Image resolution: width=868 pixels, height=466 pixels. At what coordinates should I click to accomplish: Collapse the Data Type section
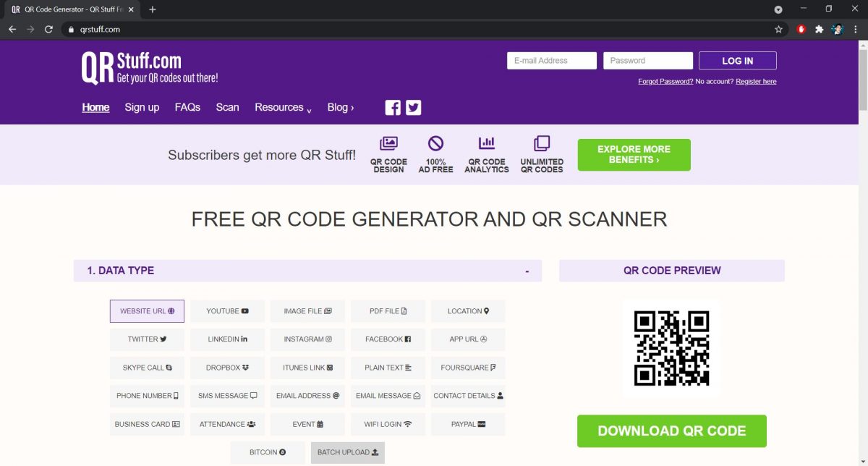[527, 270]
